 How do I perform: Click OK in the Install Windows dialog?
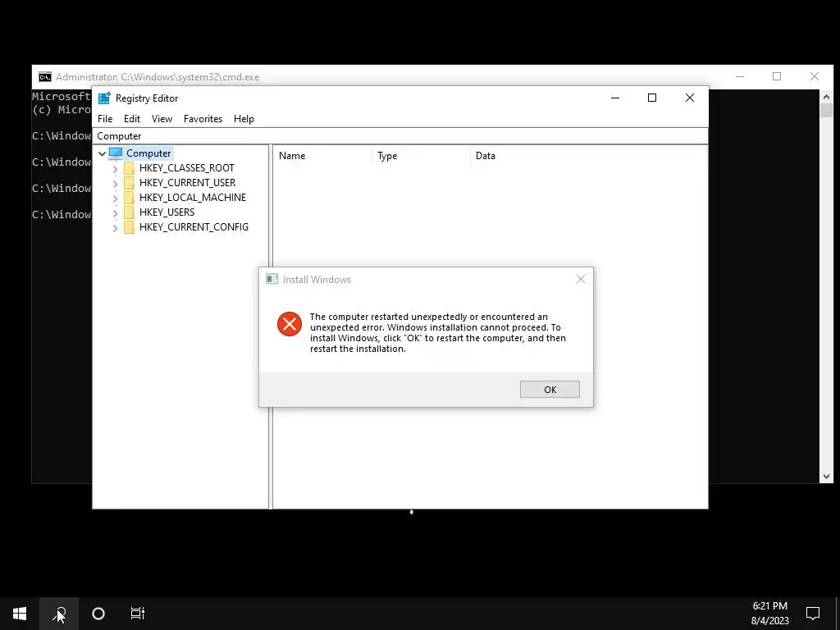(550, 390)
